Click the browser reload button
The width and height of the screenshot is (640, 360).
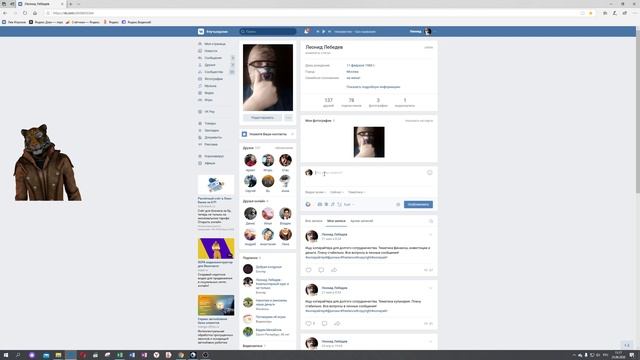click(25, 13)
